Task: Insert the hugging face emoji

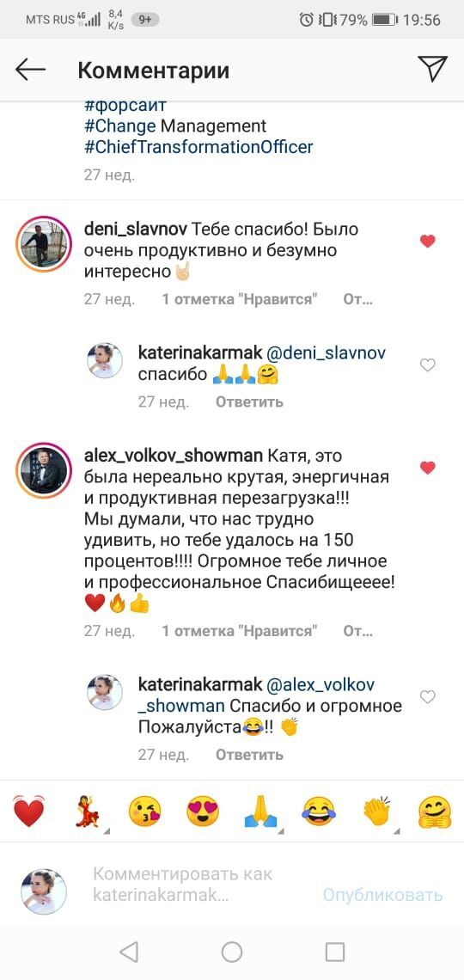Action: point(435,812)
